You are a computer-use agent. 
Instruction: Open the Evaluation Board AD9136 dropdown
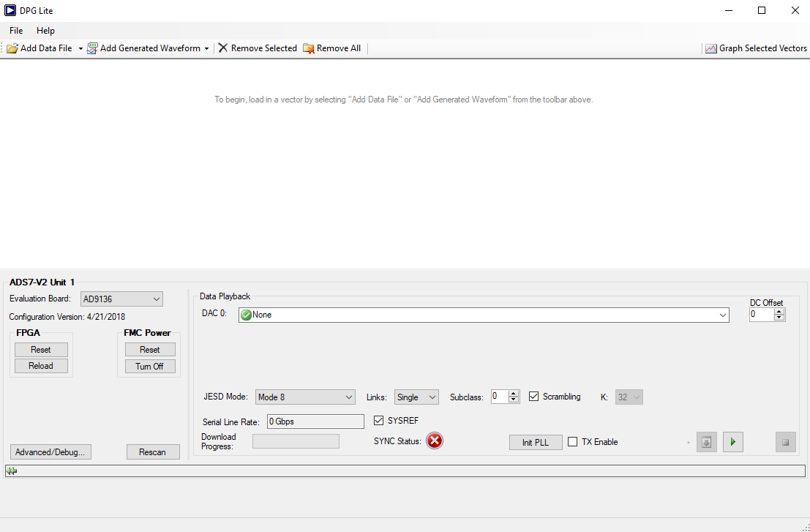122,299
